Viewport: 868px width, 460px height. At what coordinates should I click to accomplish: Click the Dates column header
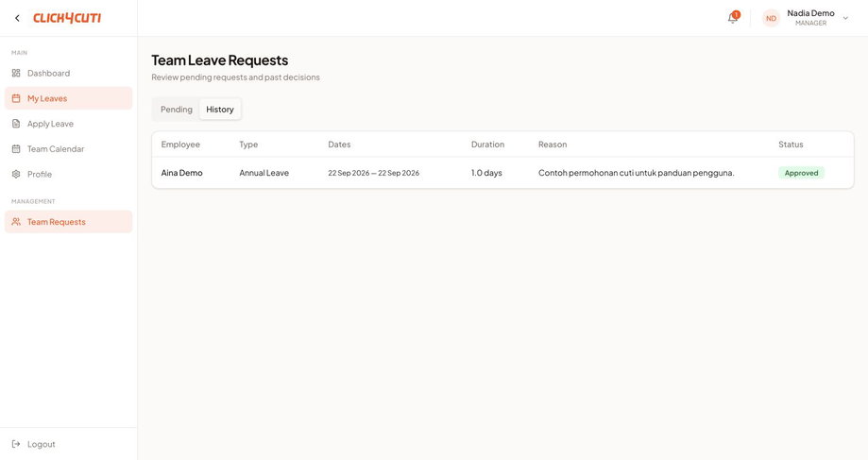click(339, 145)
